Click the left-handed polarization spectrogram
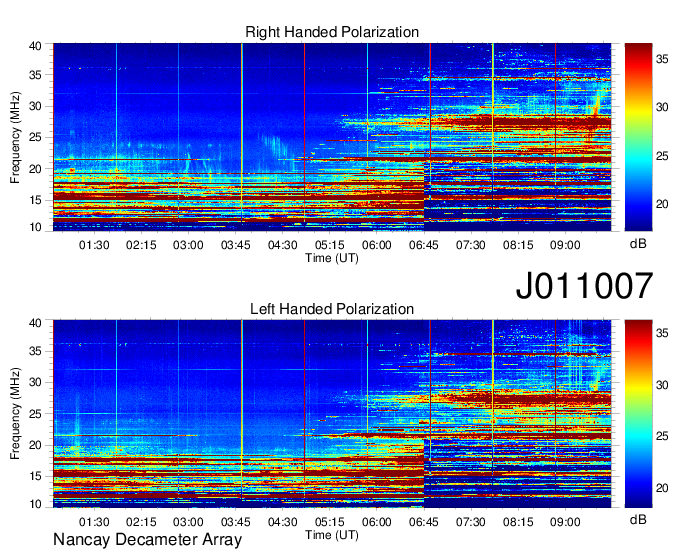This screenshot has width=680, height=552. click(x=332, y=414)
